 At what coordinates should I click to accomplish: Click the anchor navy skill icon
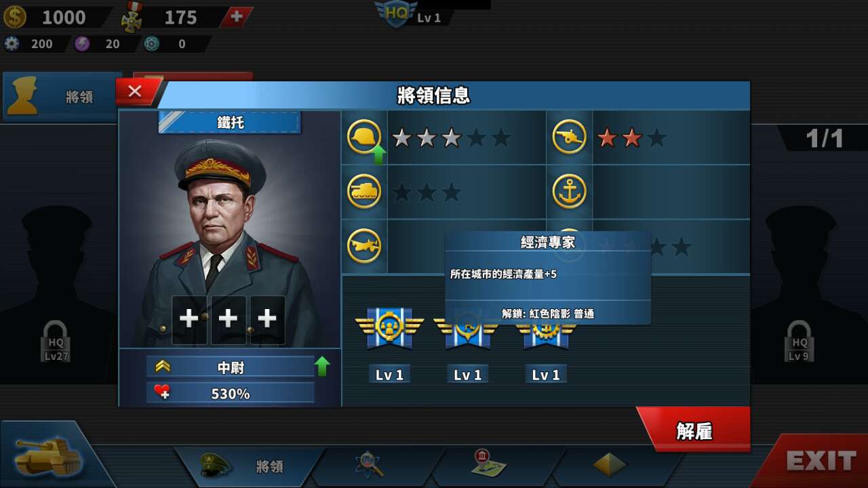(570, 192)
